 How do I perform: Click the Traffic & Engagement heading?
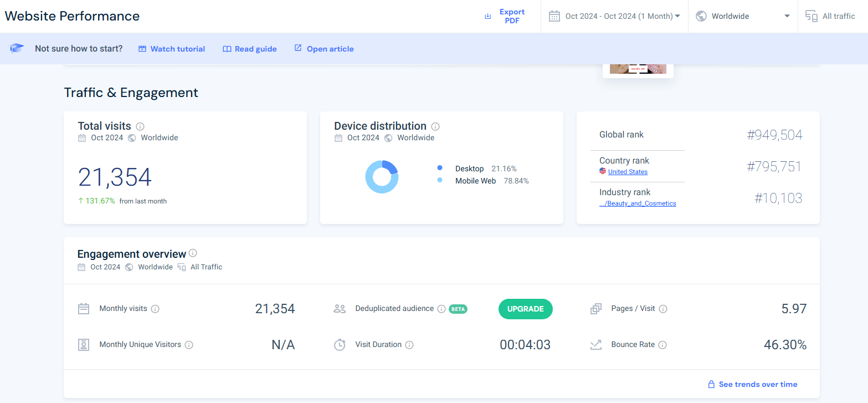[x=131, y=93]
